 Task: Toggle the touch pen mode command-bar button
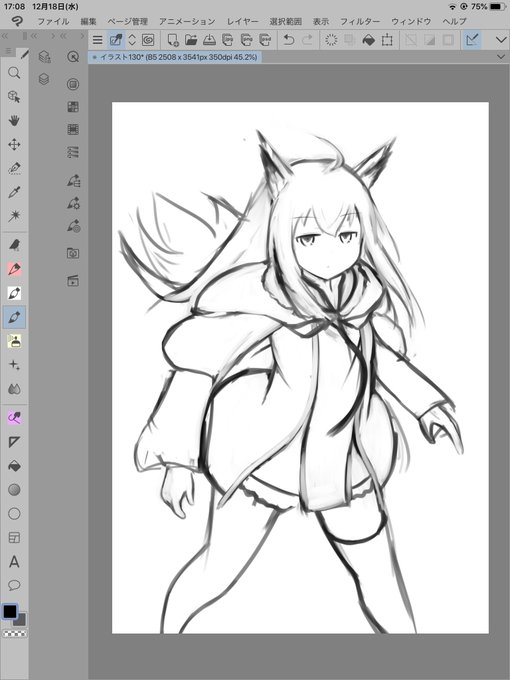116,40
